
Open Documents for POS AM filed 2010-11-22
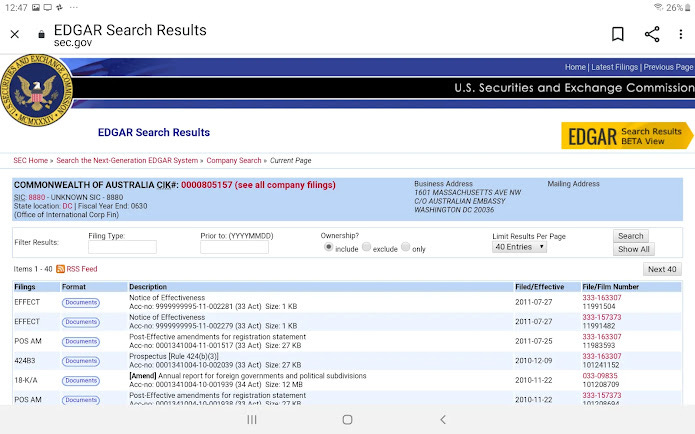point(81,400)
